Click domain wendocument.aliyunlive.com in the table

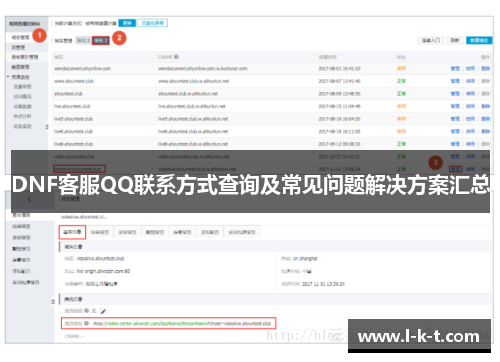tap(82, 69)
